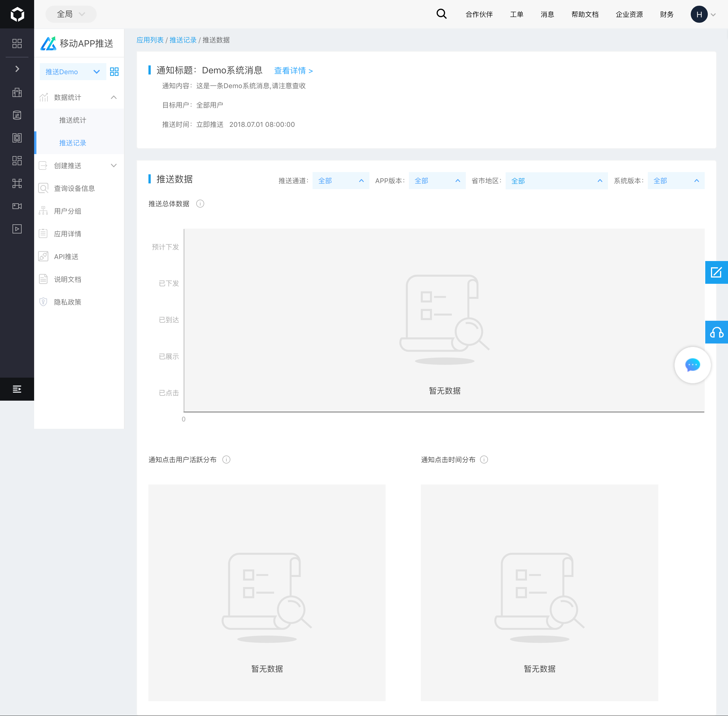The image size is (728, 716).
Task: Open 财务 in top navigation
Action: 667,14
